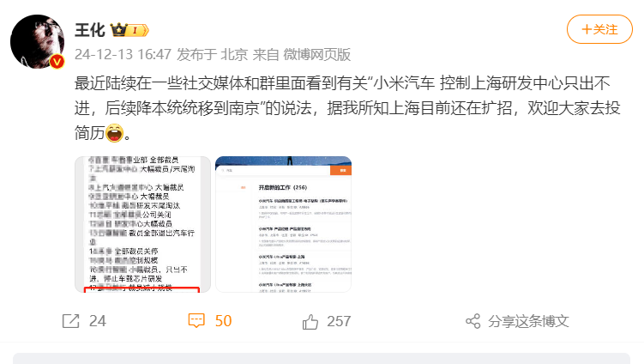This screenshot has width=644, height=364.
Task: Open the post timestamp 24-12-13 16:47
Action: coord(123,54)
